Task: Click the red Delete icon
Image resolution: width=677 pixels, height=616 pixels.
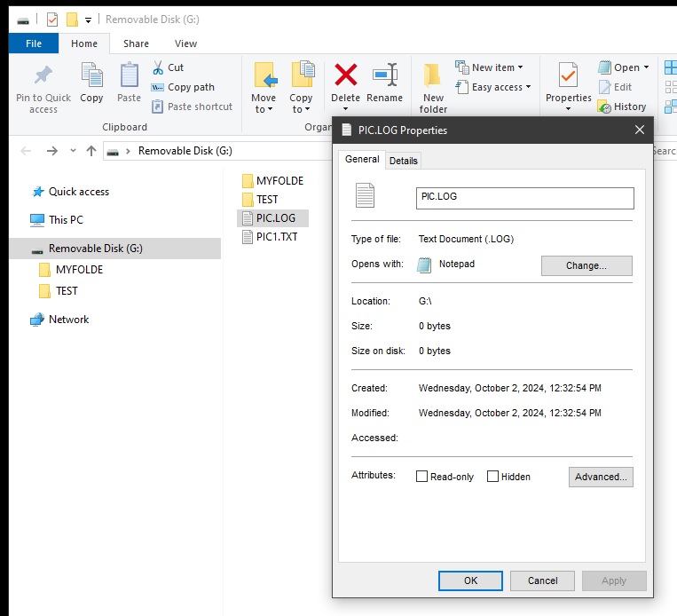Action: pos(345,75)
